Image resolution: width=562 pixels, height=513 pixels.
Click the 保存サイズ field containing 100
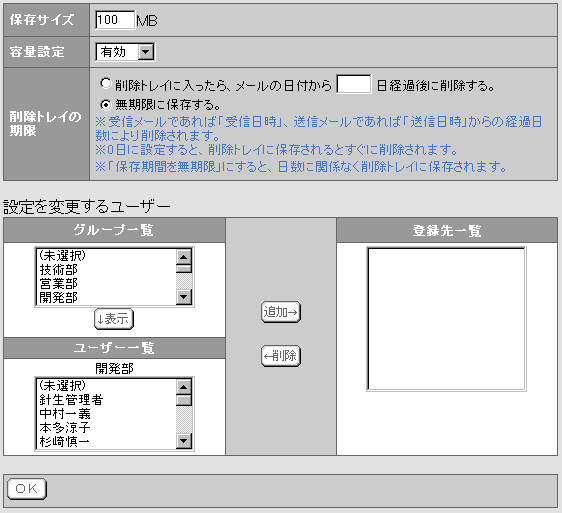(115, 20)
